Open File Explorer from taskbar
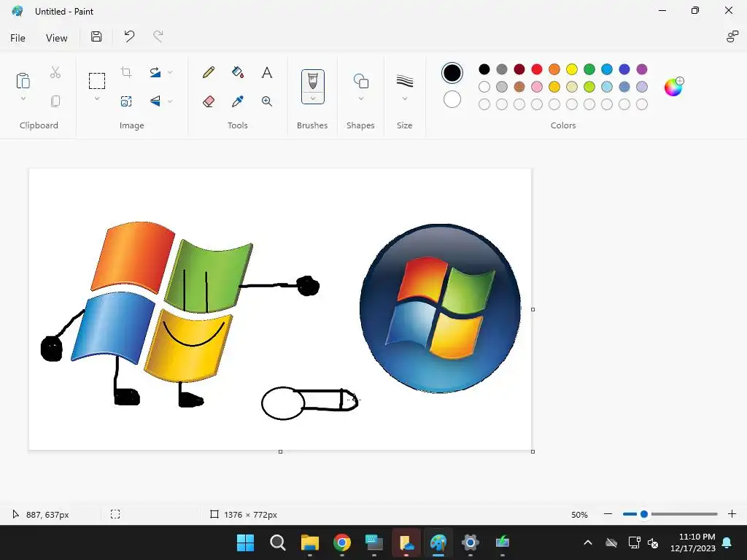The image size is (747, 560). point(309,542)
